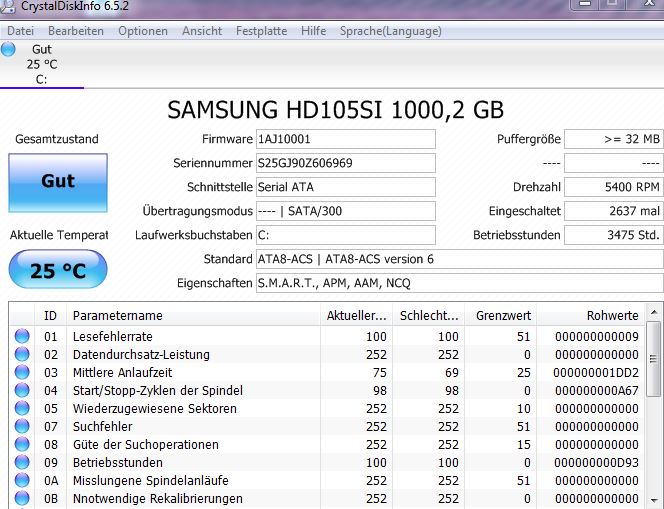
Task: Select Wiederzugewiesene Sektoren parameter name
Action: pos(155,409)
